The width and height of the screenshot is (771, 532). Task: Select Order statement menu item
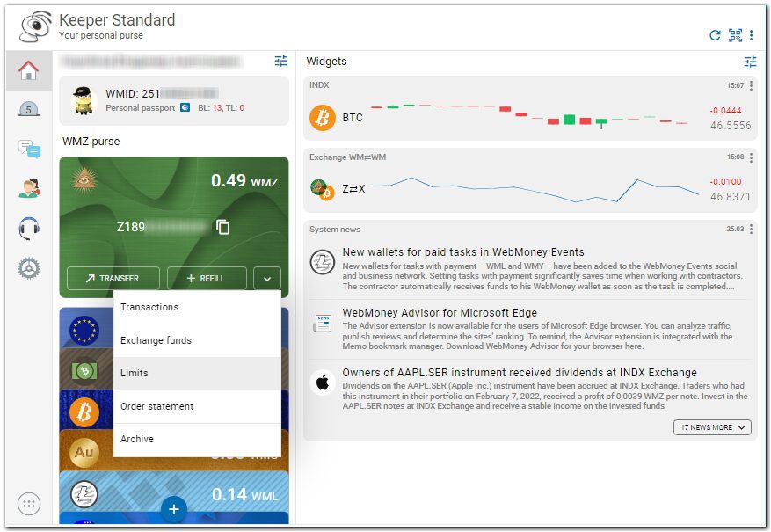pos(197,406)
